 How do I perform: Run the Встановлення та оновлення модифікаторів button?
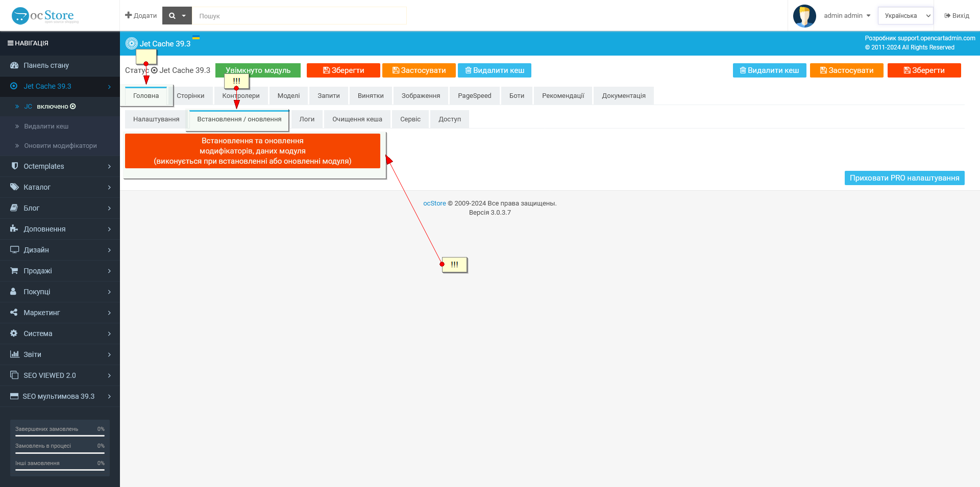click(x=253, y=151)
